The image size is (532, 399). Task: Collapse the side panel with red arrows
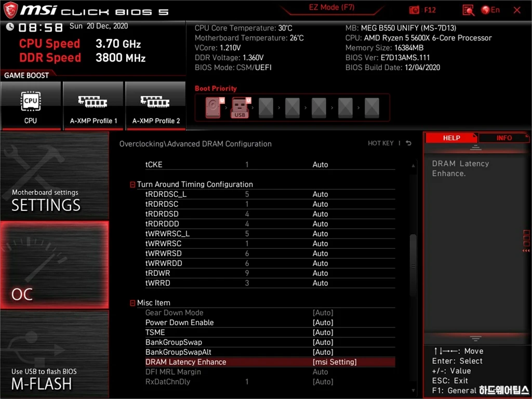point(526,251)
